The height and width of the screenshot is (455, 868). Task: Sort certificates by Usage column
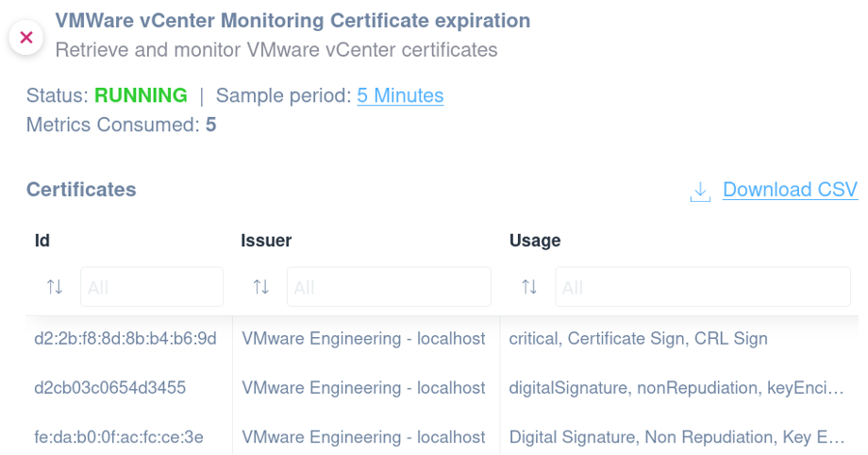pyautogui.click(x=529, y=287)
